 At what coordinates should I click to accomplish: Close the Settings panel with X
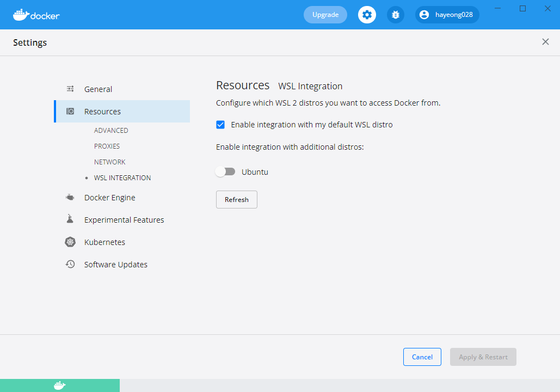coord(545,42)
